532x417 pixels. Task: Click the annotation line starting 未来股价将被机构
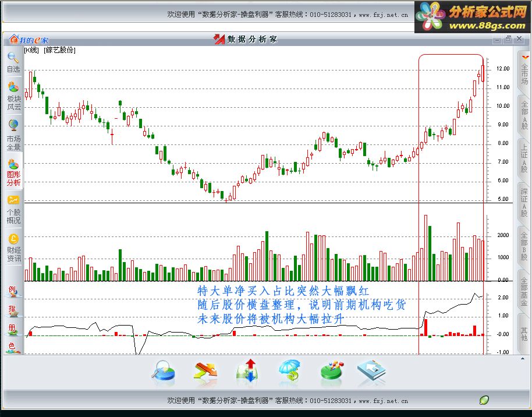271,319
